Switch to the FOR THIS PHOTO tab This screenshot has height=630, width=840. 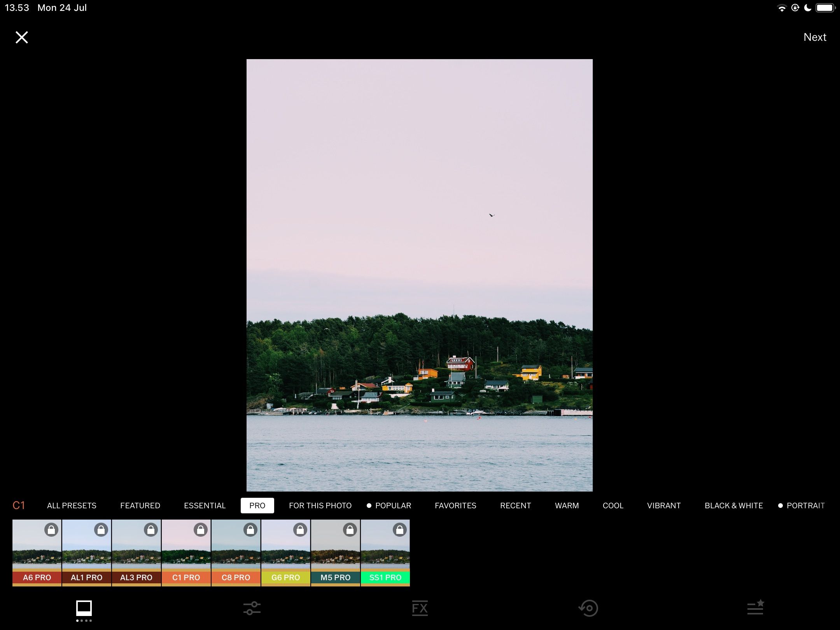point(320,506)
